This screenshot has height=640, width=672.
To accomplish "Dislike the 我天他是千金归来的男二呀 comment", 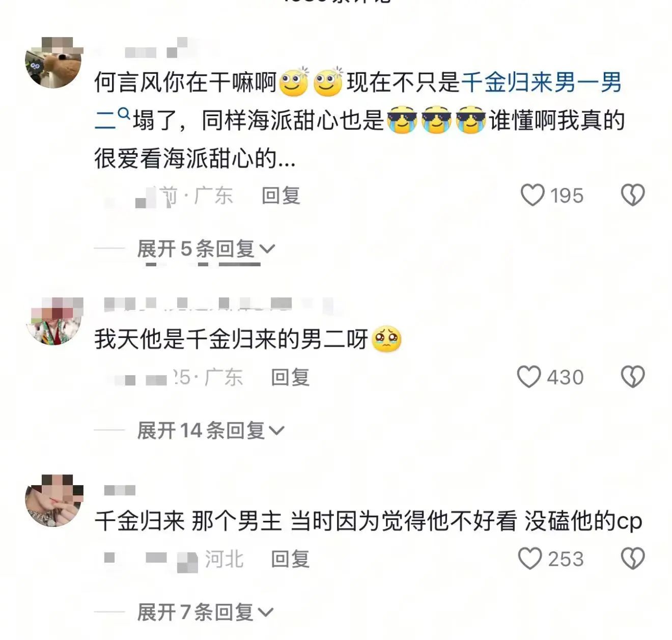I will 633,377.
